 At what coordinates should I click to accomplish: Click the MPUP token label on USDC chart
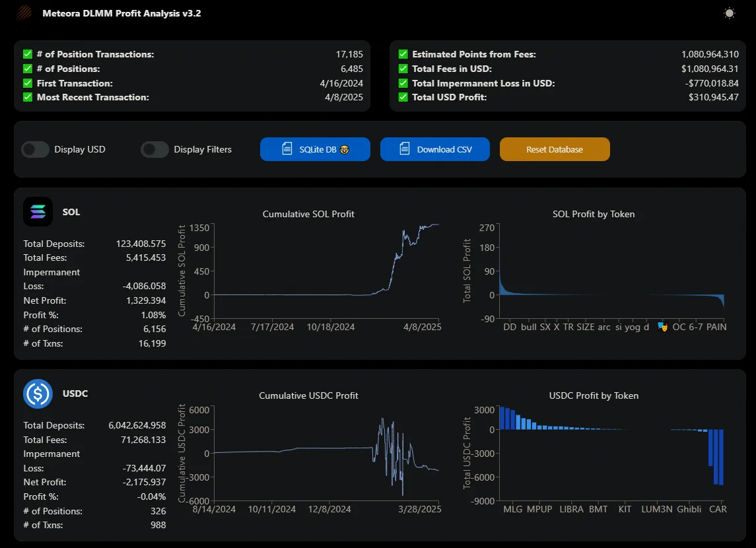[539, 509]
